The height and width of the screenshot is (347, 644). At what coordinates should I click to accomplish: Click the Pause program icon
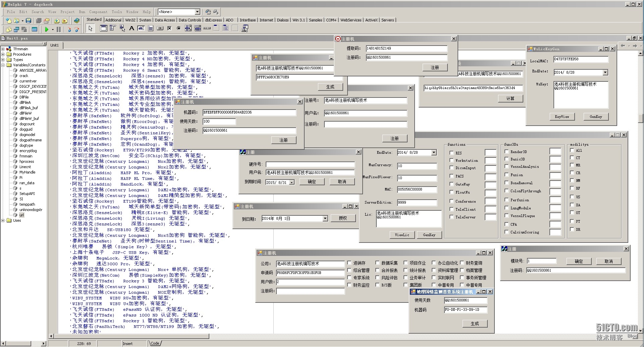(59, 29)
